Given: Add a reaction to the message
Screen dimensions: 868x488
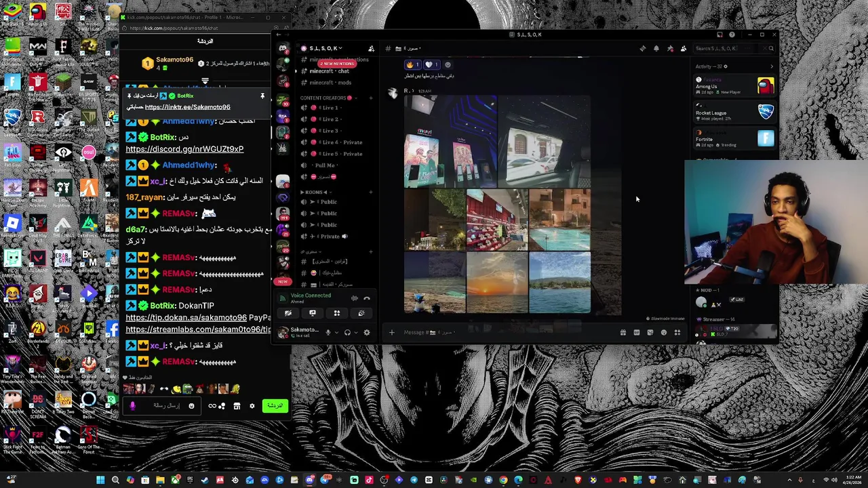Looking at the screenshot, I should pyautogui.click(x=447, y=65).
